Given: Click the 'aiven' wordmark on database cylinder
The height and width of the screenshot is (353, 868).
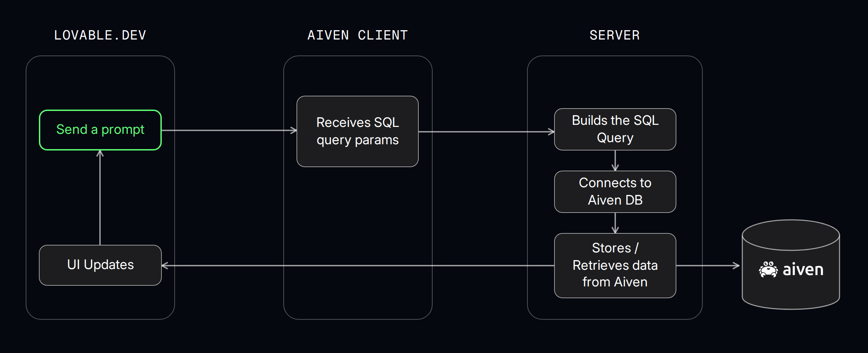Looking at the screenshot, I should [803, 269].
